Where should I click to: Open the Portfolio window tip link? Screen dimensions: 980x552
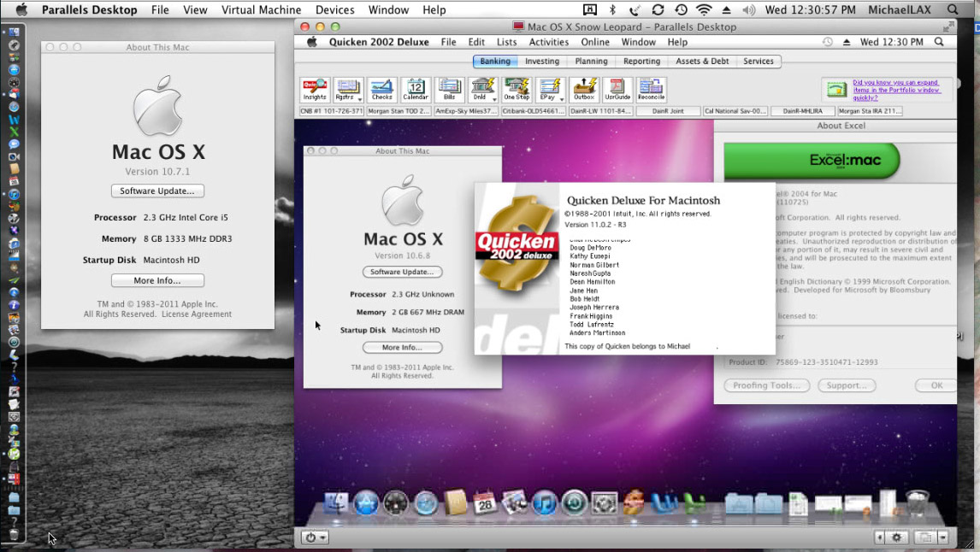pos(895,89)
